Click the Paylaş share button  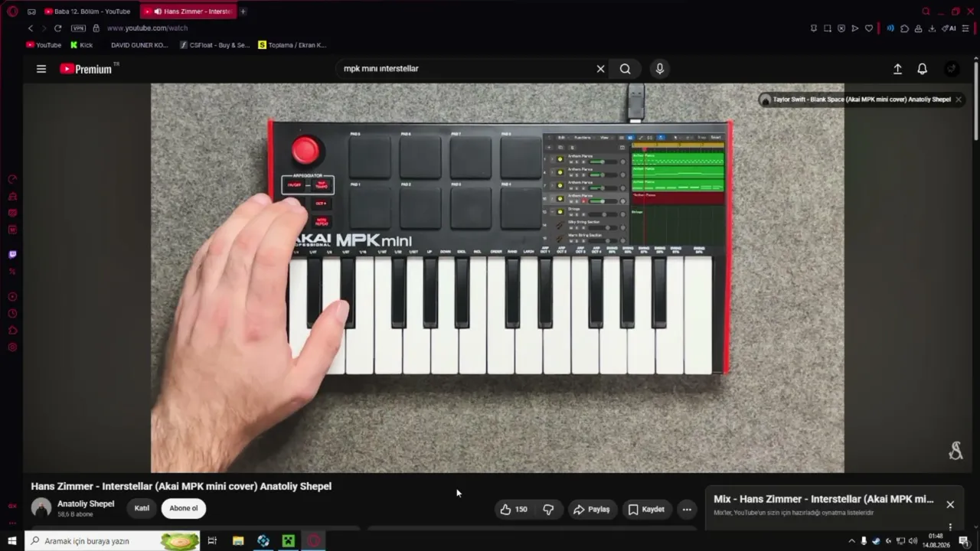(592, 509)
